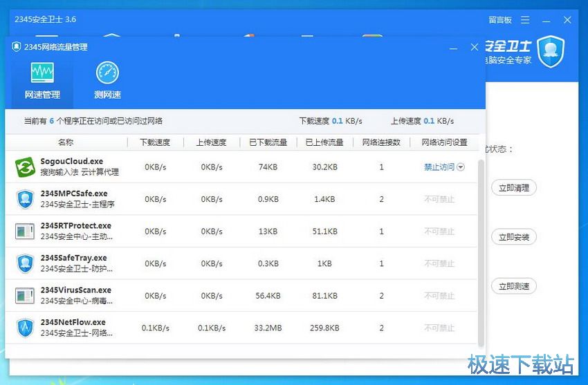Click the 2345安全卫士 large shield logo
588x385 pixels.
click(x=551, y=51)
